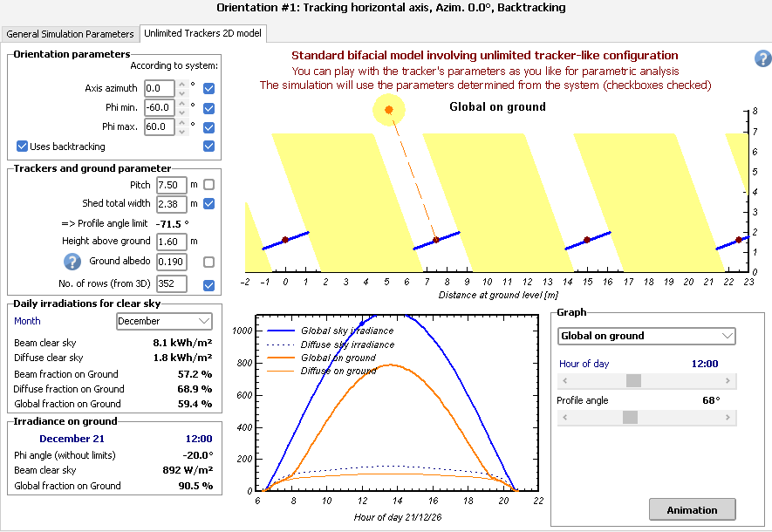Click the Height above ground field
Image resolution: width=772 pixels, height=532 pixels.
coord(171,241)
